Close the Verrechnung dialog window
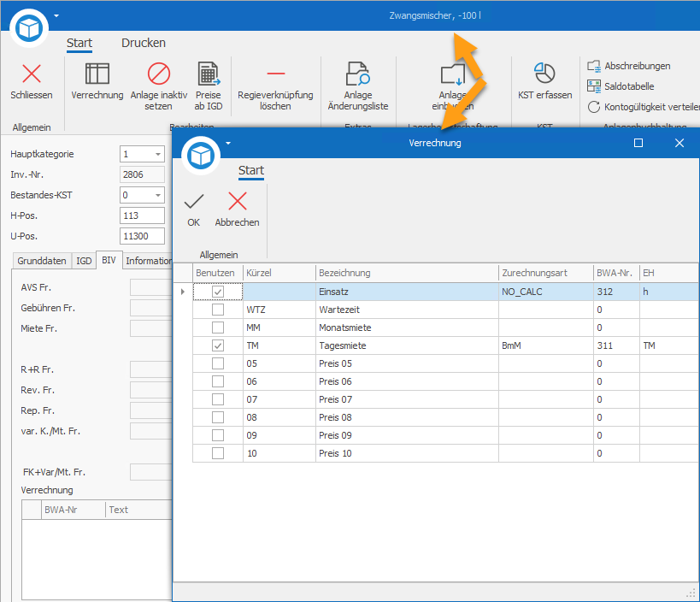Viewport: 700px width, 602px height. coord(679,143)
